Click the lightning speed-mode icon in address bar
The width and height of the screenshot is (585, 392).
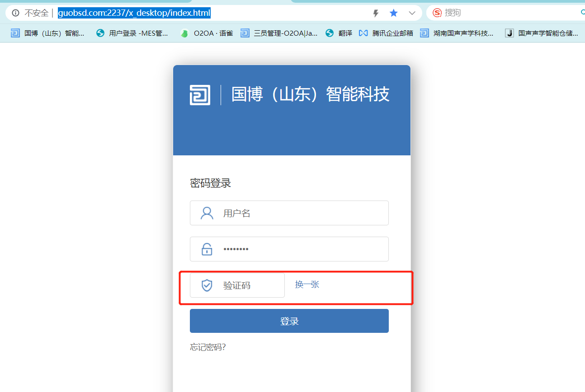click(x=376, y=13)
